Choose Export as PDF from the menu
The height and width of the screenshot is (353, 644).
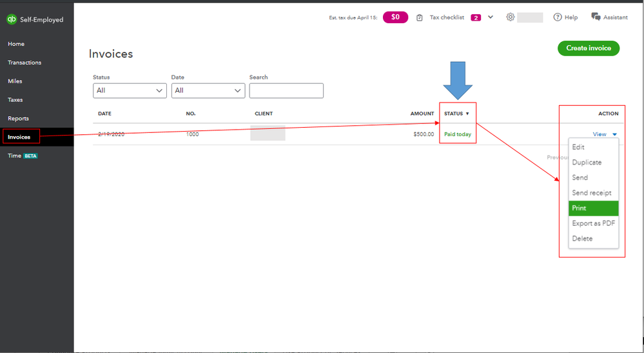[594, 223]
